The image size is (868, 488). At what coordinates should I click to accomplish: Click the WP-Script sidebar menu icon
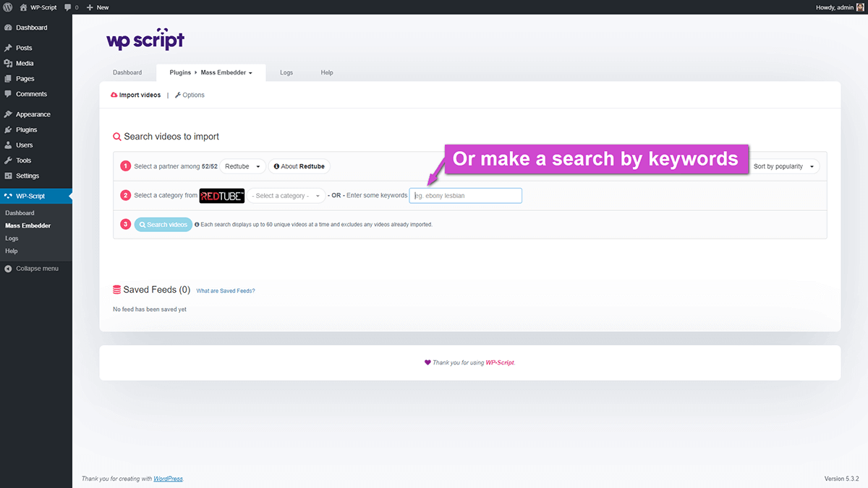pos(8,196)
